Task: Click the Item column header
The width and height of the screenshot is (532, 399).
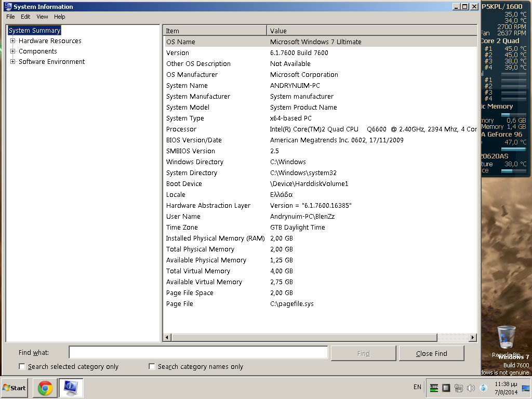Action: (215, 31)
